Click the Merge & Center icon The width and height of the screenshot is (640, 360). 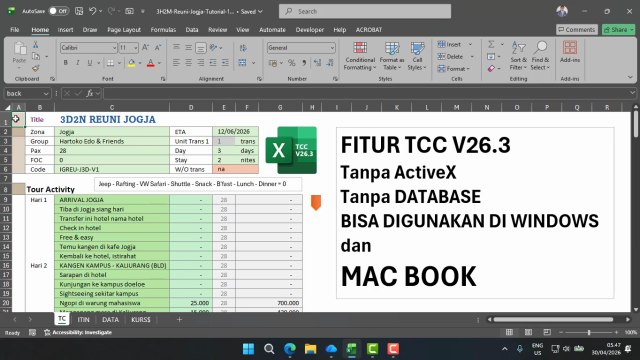tap(242, 63)
